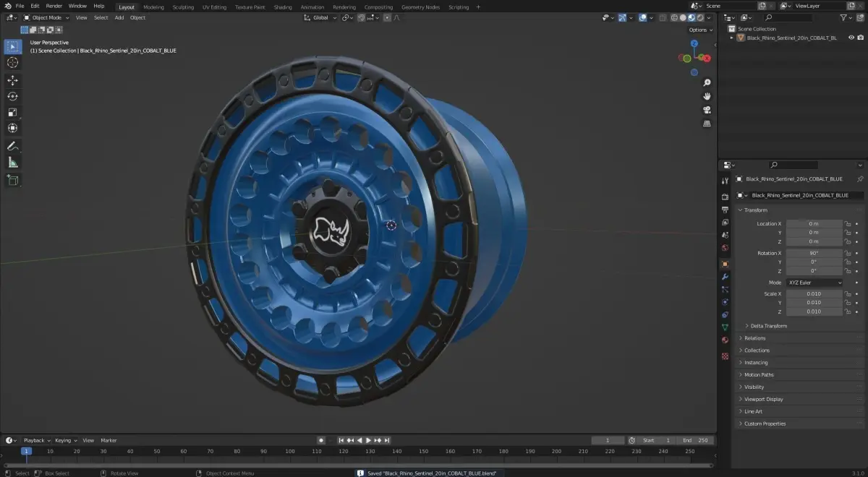Click the pan view hand icon
The height and width of the screenshot is (477, 868).
coord(707,96)
